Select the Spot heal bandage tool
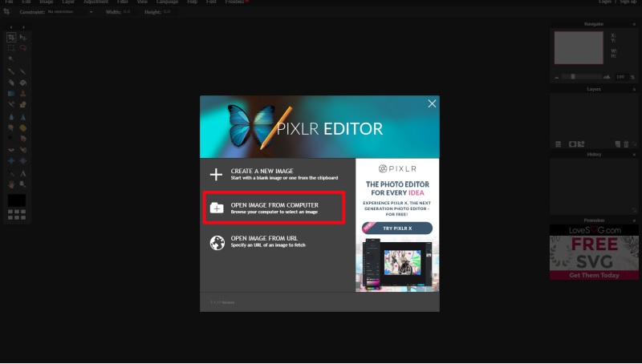Viewport: 642px width, 364px height. coord(23,150)
